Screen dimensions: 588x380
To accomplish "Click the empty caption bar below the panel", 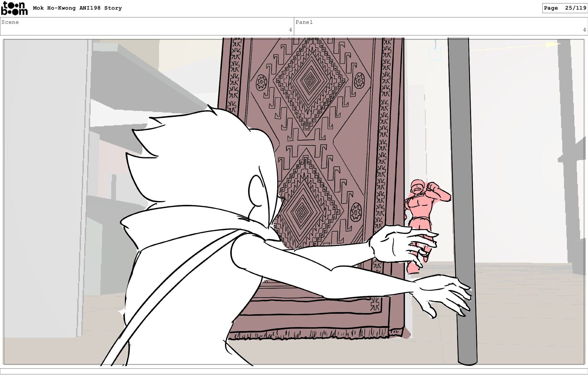I will click(x=294, y=371).
